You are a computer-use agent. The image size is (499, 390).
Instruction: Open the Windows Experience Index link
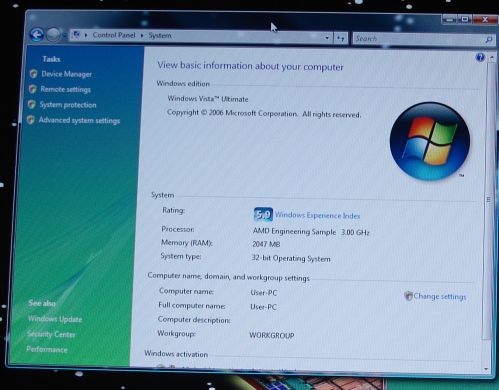pyautogui.click(x=317, y=215)
